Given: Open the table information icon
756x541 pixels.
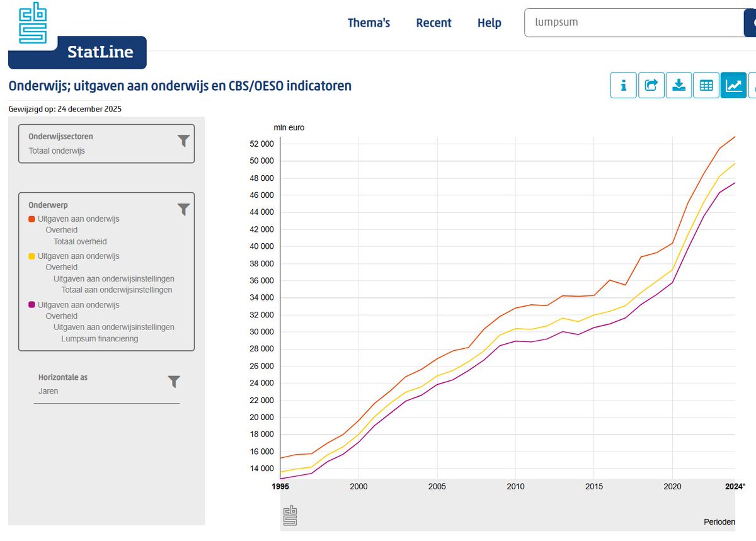Looking at the screenshot, I should (624, 85).
